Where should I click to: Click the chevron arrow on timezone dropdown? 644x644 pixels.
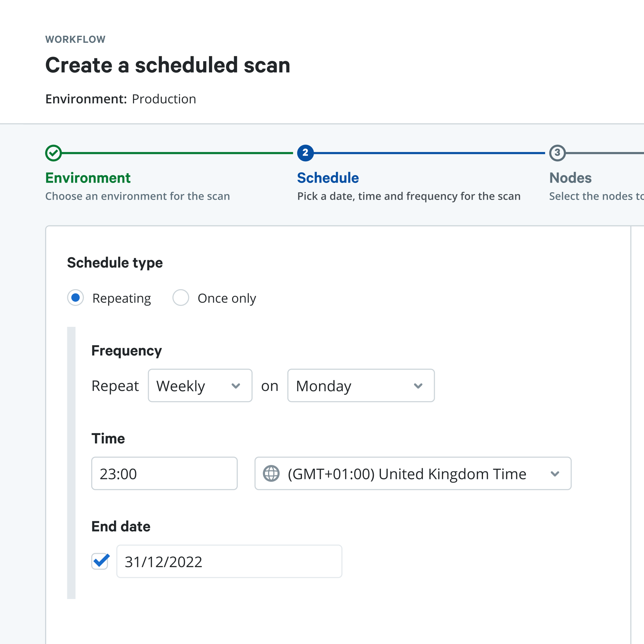pyautogui.click(x=555, y=473)
